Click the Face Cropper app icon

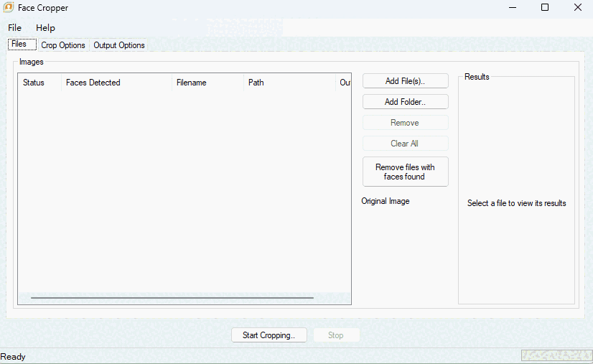pyautogui.click(x=9, y=8)
